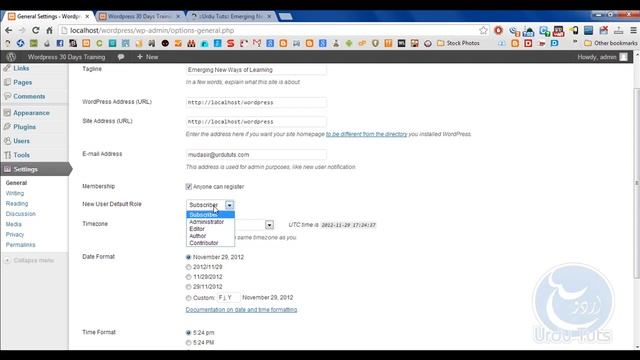This screenshot has width=640, height=360.
Task: Choose Subscriber from the role list
Action: click(x=211, y=215)
